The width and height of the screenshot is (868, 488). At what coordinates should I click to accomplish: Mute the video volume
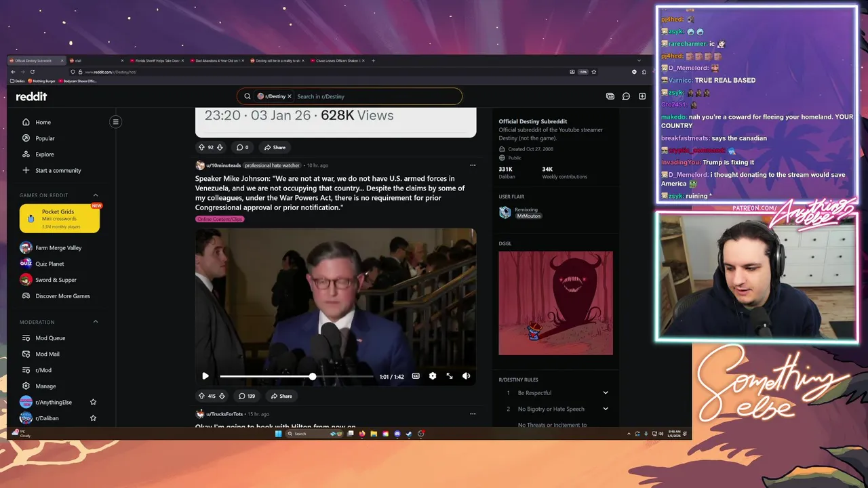466,376
